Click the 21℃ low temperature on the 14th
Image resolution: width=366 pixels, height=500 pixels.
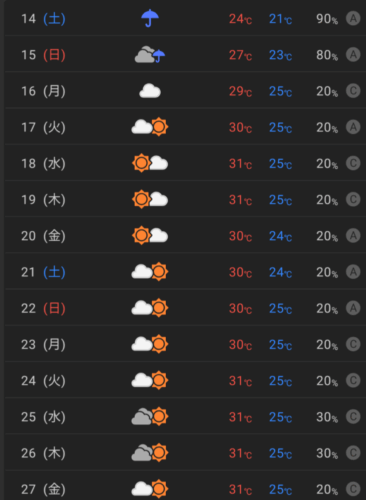(x=280, y=19)
